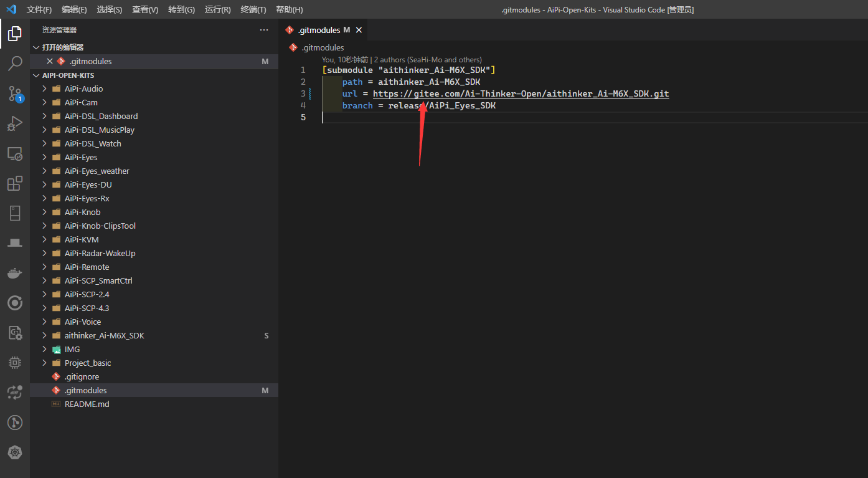The width and height of the screenshot is (868, 478).
Task: Expand the AiPi-Knob folder
Action: (45, 212)
